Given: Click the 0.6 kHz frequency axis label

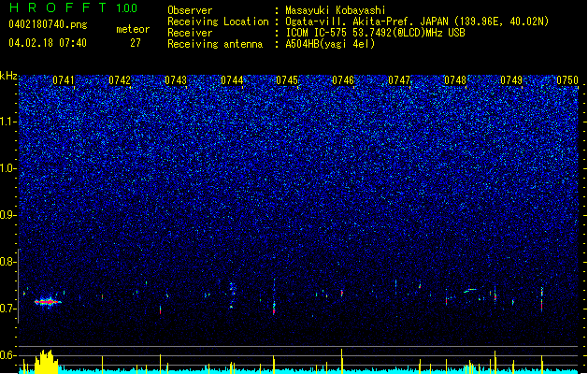Looking at the screenshot, I should [8, 355].
